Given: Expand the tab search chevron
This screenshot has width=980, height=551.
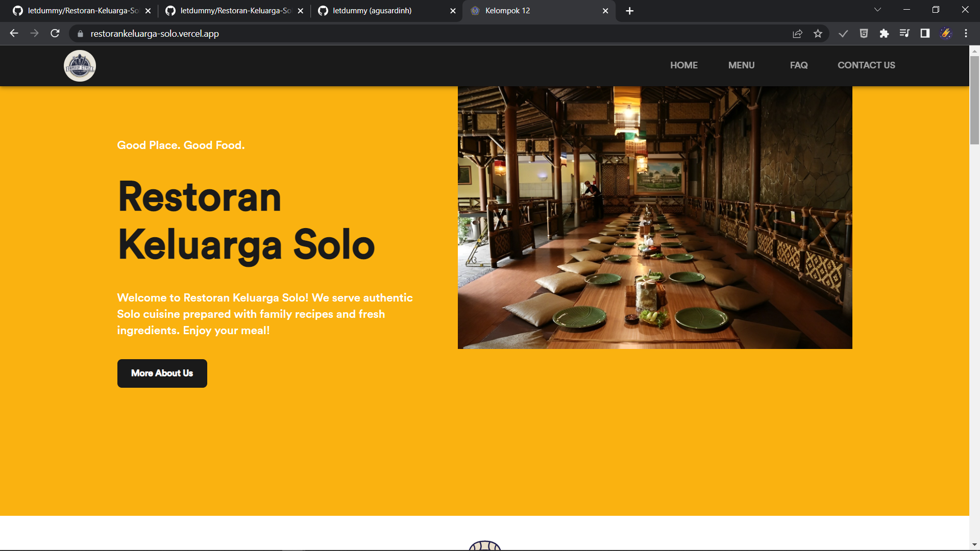Looking at the screenshot, I should [x=877, y=10].
